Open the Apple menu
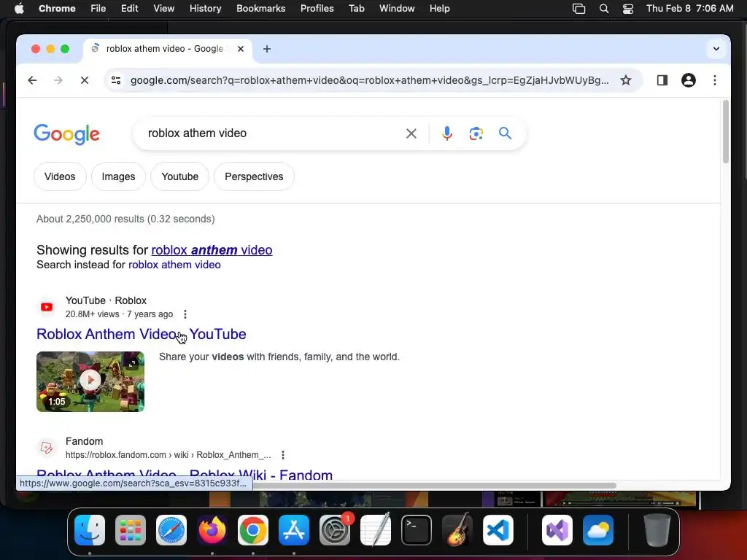This screenshot has height=560, width=747. tap(19, 9)
